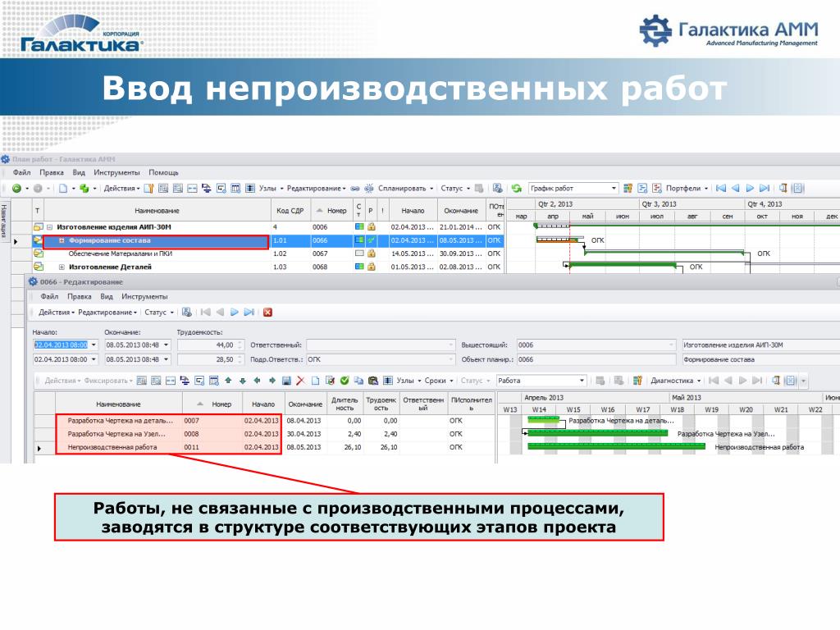Open Правка menu in main window
This screenshot has height=630, width=840.
(52, 172)
